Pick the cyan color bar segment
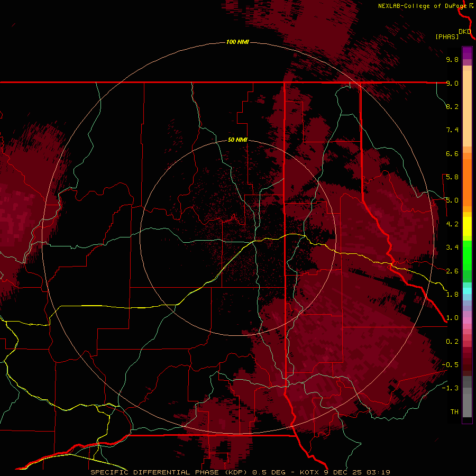 point(467,291)
